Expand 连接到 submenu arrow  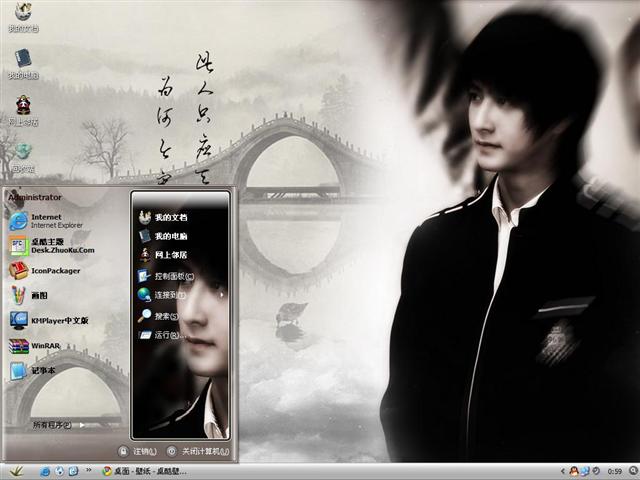[222, 295]
